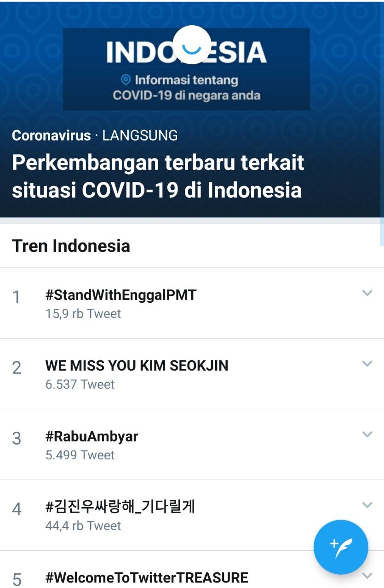Viewport: 384px width, 588px height.
Task: Tap the compose new tweet floating button
Action: tap(341, 547)
